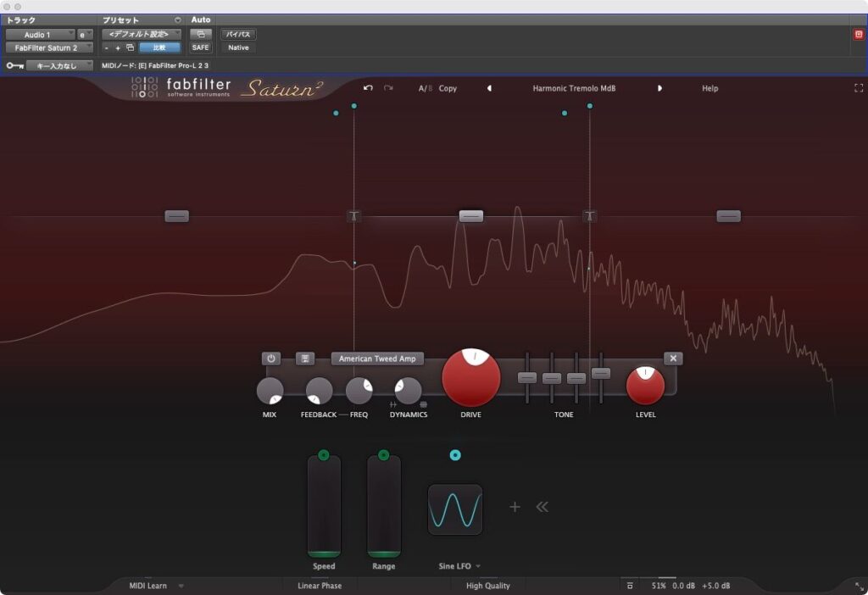
Task: Toggle High Quality mode
Action: [x=487, y=586]
